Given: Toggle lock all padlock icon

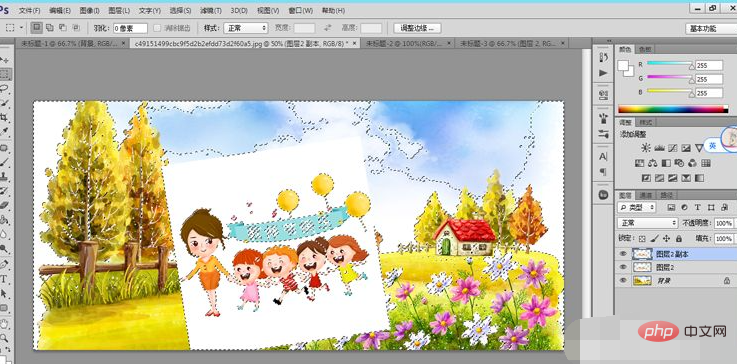Looking at the screenshot, I should (x=679, y=239).
